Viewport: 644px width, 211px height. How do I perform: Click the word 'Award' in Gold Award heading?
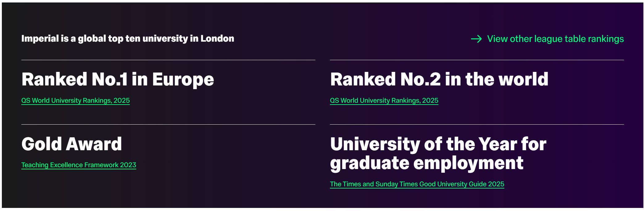tap(94, 144)
